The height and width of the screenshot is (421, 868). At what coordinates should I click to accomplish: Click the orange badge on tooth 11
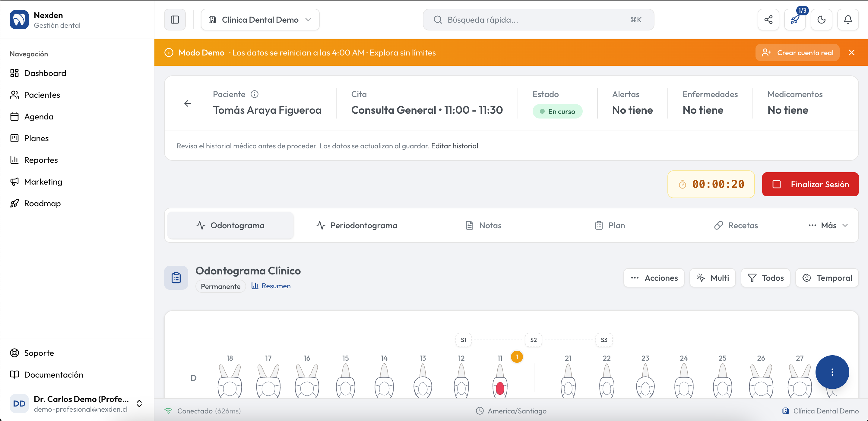(517, 357)
